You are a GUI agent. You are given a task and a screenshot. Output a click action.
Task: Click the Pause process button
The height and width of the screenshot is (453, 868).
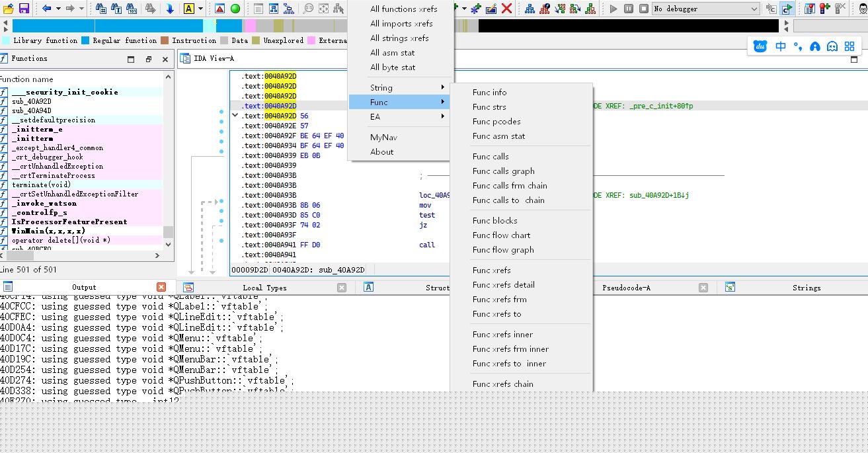(x=628, y=9)
